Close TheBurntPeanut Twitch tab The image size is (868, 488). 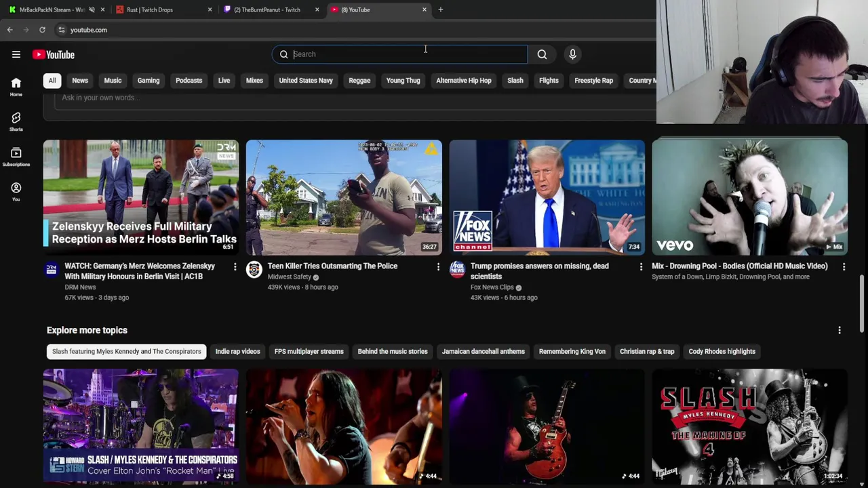(x=317, y=9)
